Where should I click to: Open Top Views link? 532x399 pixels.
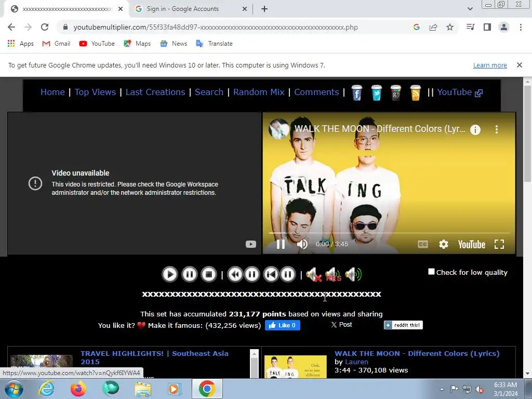pos(96,92)
